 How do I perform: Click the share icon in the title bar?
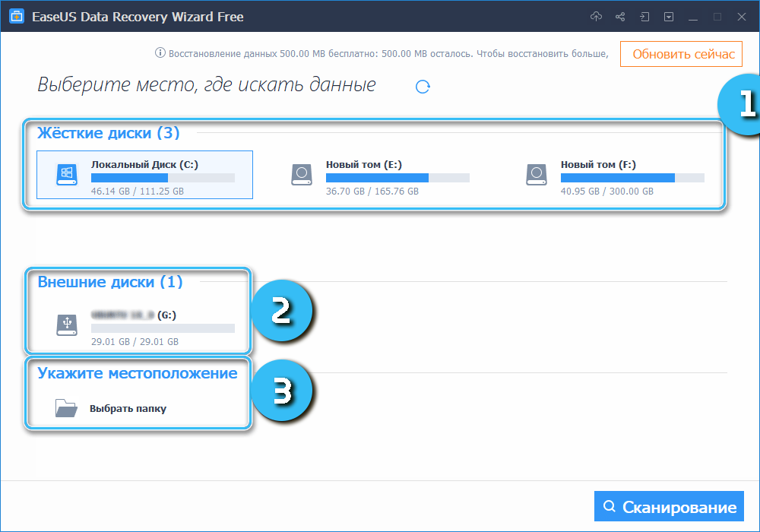pyautogui.click(x=620, y=16)
